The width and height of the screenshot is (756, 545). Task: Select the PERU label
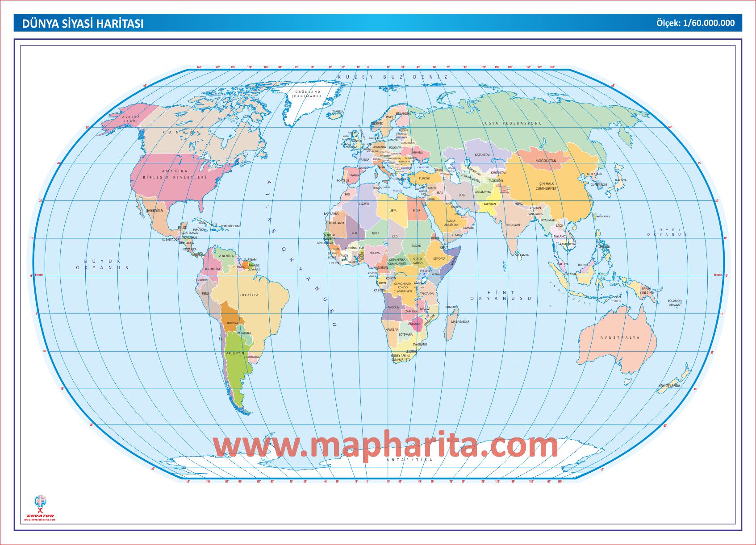205,293
